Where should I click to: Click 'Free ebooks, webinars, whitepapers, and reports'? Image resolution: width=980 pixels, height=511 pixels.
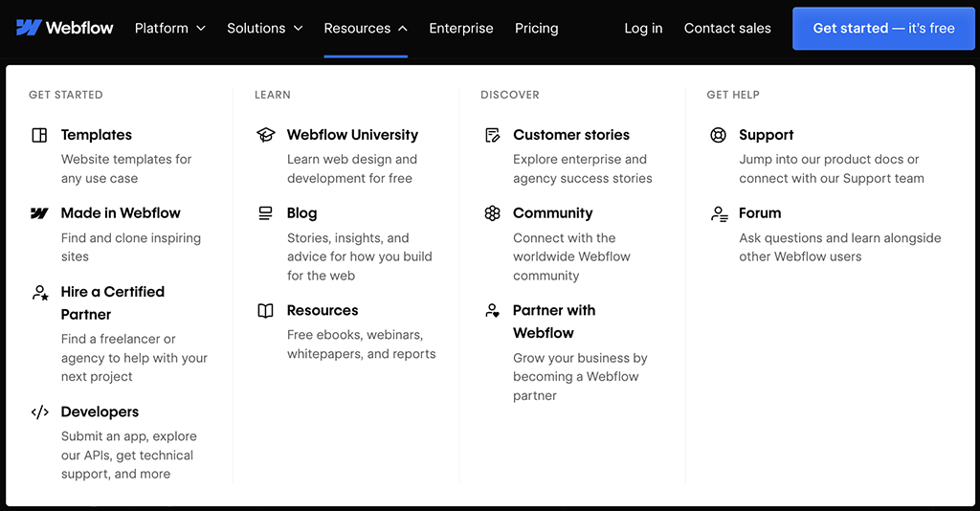click(361, 344)
